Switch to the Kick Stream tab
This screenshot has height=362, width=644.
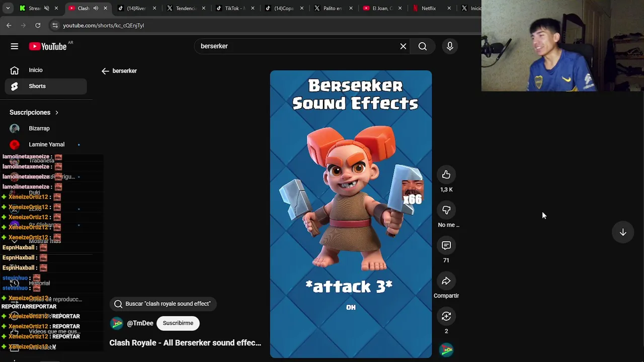point(34,8)
